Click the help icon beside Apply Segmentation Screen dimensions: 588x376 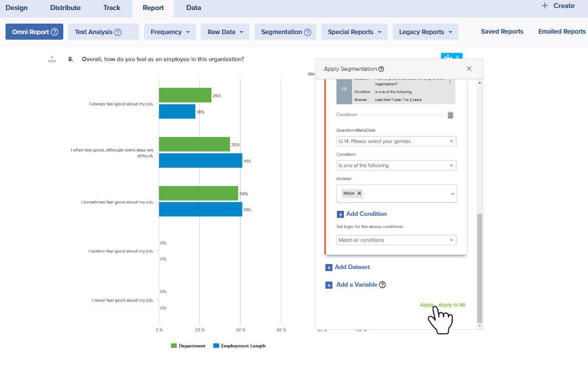pos(381,69)
